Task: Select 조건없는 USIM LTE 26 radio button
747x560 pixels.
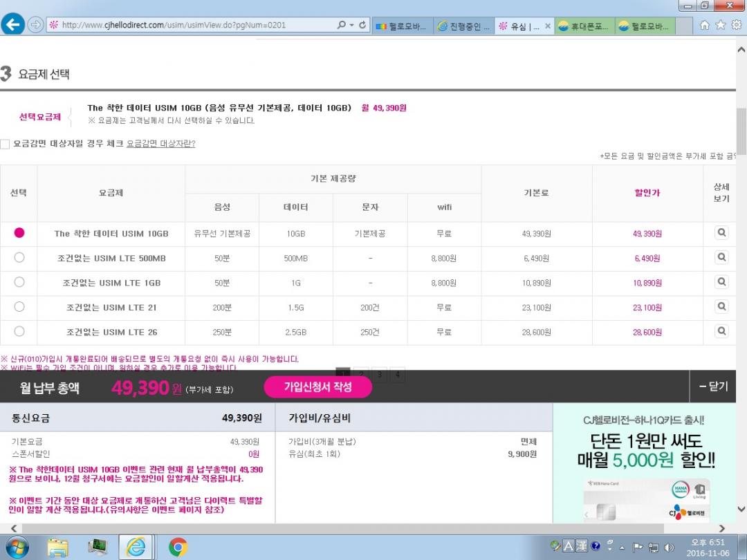Action: [19, 332]
